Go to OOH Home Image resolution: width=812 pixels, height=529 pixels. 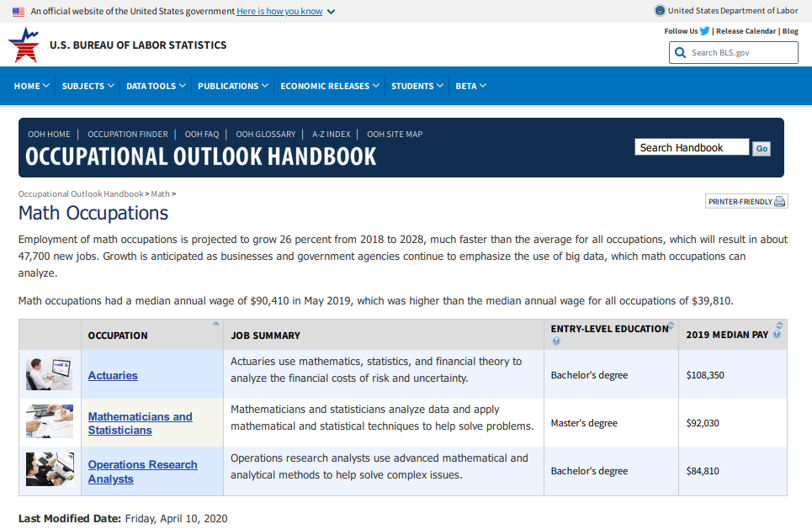tap(49, 134)
